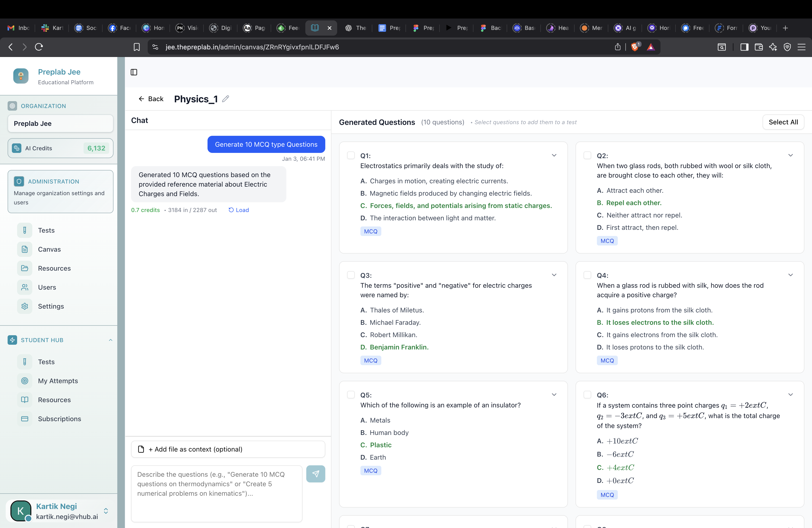This screenshot has width=812, height=528.
Task: Tick the Q4 glass rod question checkbox
Action: (587, 275)
